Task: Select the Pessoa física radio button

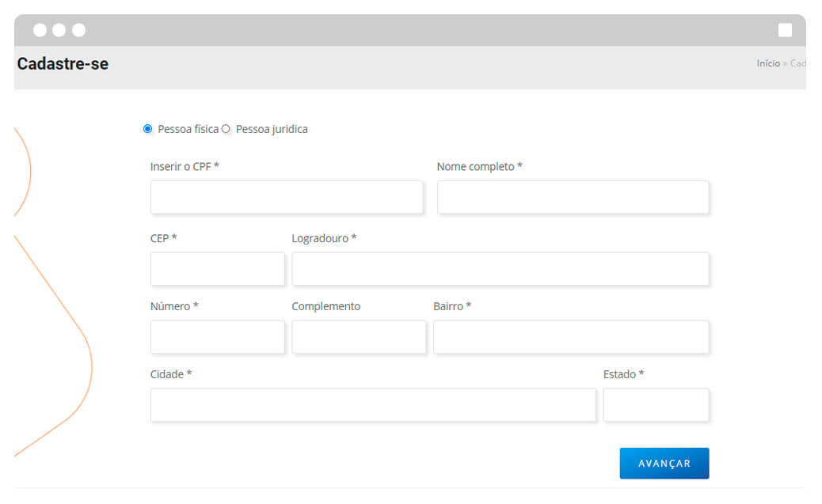Action: pos(148,129)
